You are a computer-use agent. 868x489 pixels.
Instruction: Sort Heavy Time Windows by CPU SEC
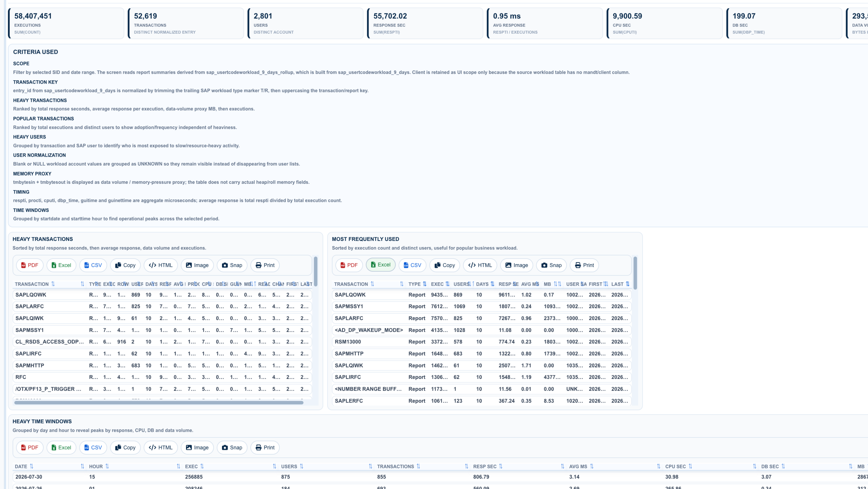coord(711,466)
